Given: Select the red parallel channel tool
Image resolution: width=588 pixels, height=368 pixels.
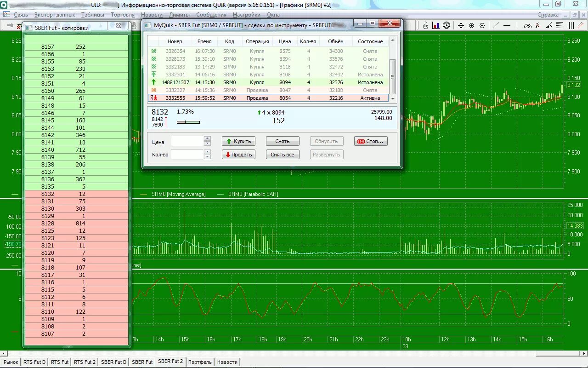Looking at the screenshot, I should 581,25.
